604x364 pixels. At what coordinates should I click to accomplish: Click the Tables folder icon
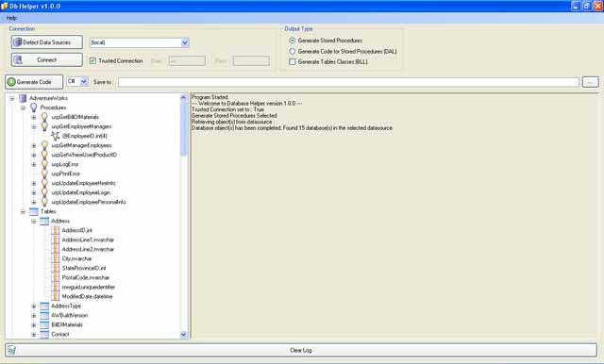click(x=34, y=211)
